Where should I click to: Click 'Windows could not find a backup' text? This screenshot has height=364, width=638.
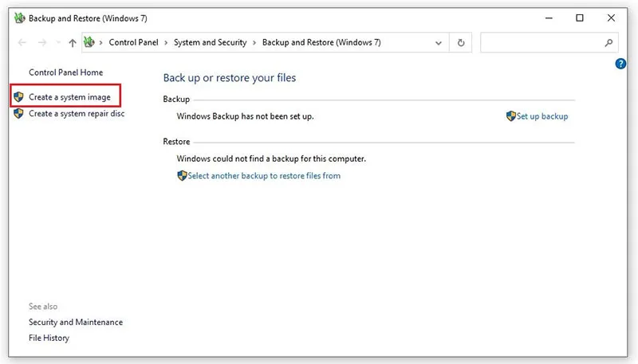[x=271, y=159]
